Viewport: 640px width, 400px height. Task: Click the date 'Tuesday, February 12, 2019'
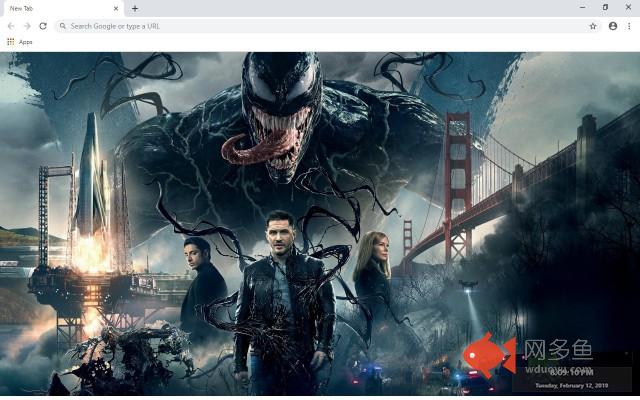point(571,385)
